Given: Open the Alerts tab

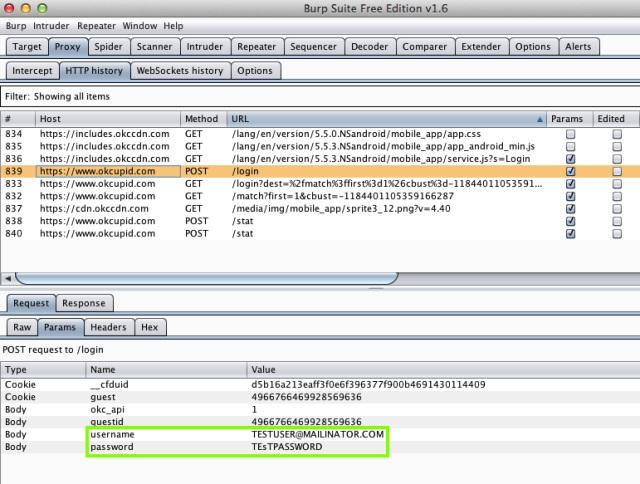Looking at the screenshot, I should click(x=578, y=47).
